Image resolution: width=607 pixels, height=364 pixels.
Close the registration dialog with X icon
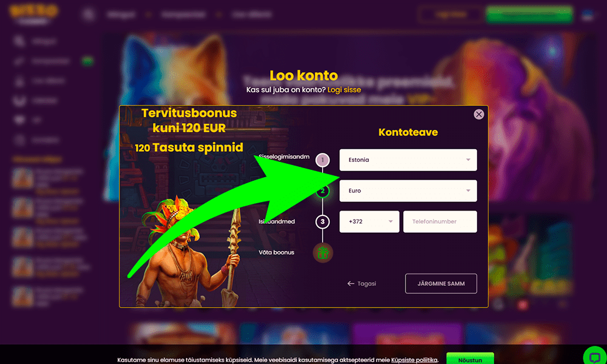click(478, 115)
